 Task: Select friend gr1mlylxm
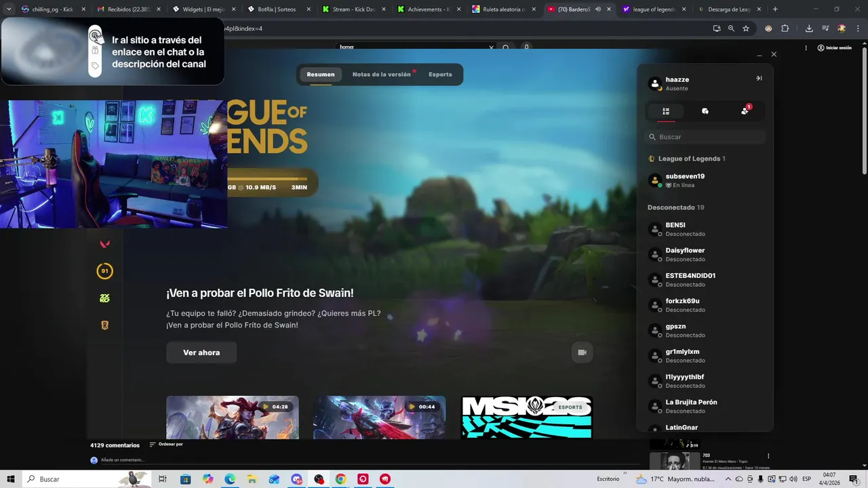(705, 356)
